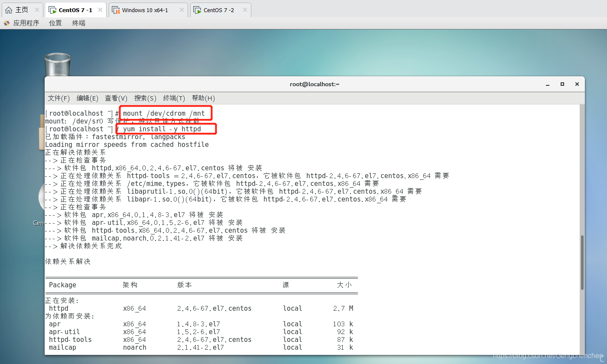Click the 为依赖而安装: line
Image resolution: width=607 pixels, height=364 pixels.
70,316
